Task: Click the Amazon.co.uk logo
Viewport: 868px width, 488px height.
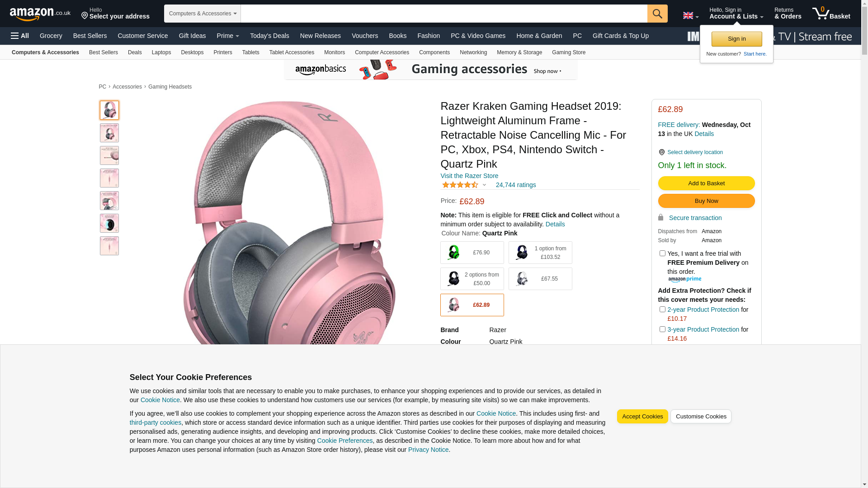Action: [x=40, y=14]
